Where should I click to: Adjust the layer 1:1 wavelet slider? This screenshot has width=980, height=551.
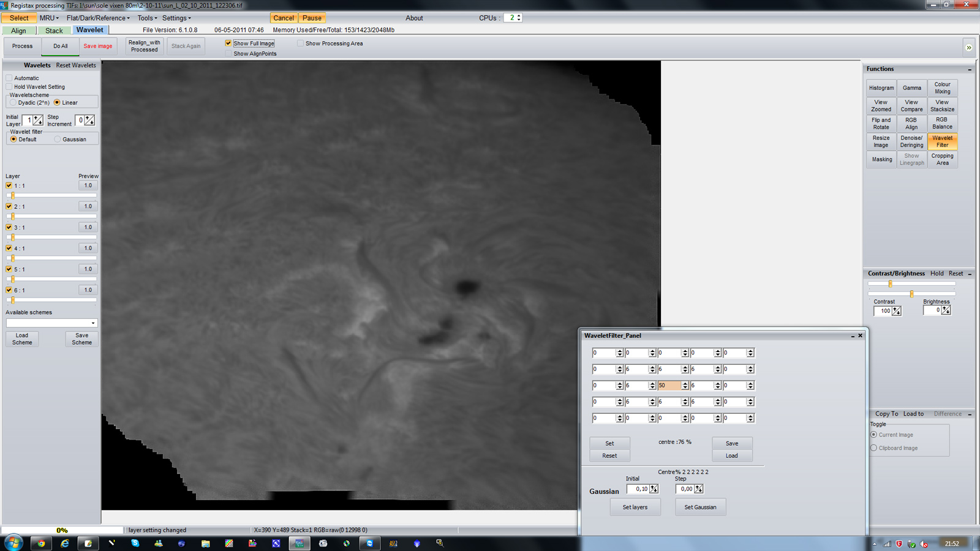tap(12, 195)
